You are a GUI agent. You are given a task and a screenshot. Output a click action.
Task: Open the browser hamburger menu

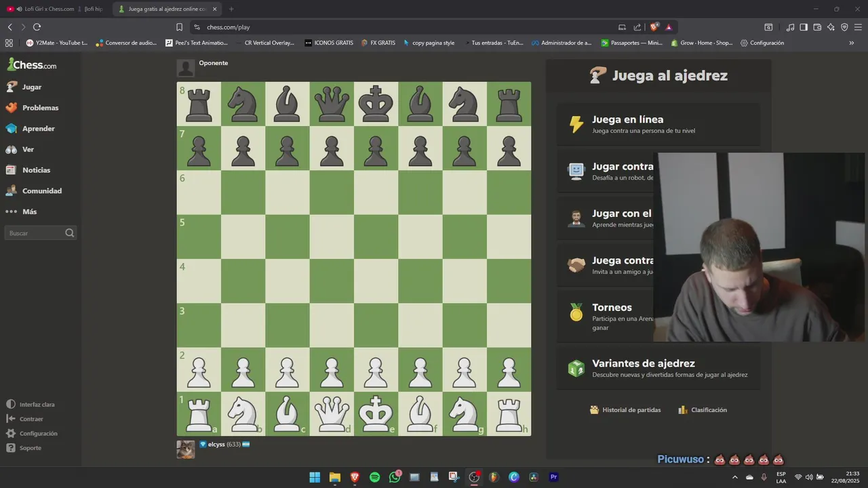(858, 27)
